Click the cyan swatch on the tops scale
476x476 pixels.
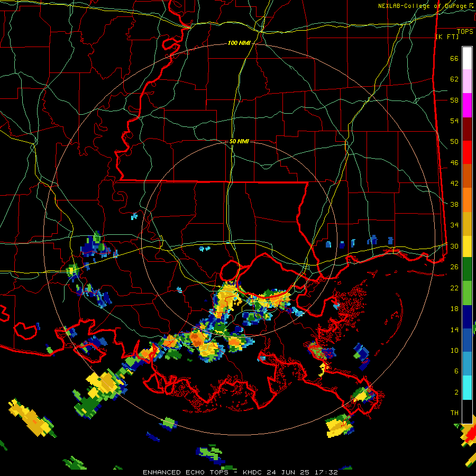pyautogui.click(x=467, y=388)
